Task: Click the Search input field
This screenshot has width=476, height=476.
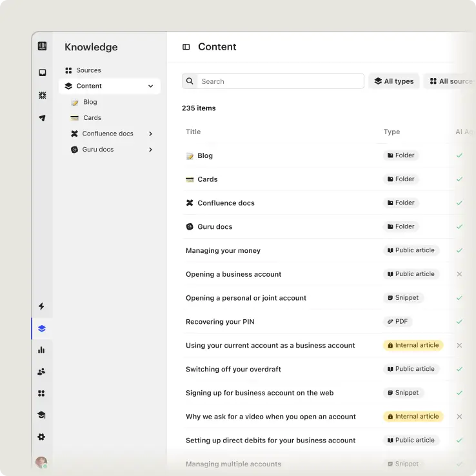Action: pyautogui.click(x=279, y=81)
